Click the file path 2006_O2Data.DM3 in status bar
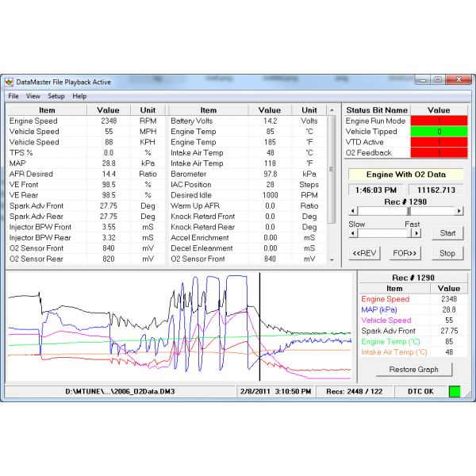 click(x=121, y=391)
